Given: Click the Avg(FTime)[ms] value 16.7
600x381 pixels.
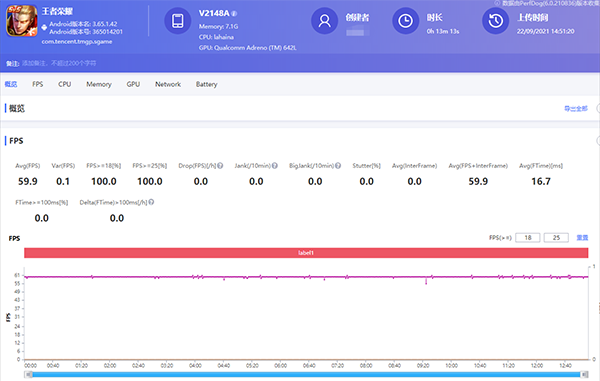Looking at the screenshot, I should [x=541, y=181].
